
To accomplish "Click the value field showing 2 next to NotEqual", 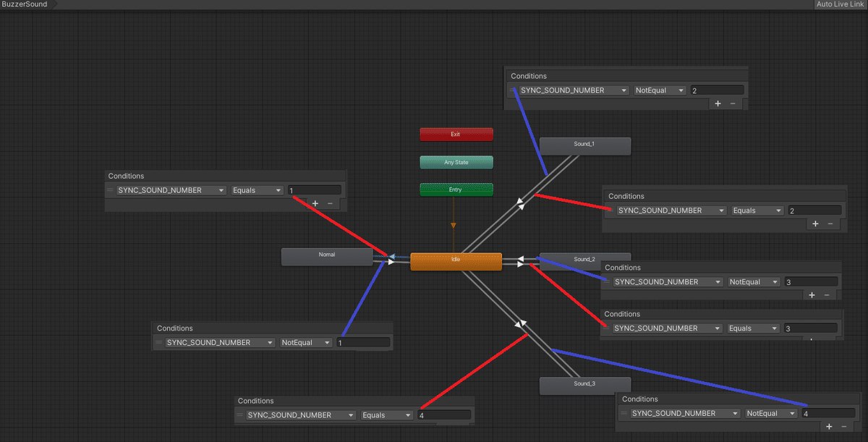I will [717, 90].
